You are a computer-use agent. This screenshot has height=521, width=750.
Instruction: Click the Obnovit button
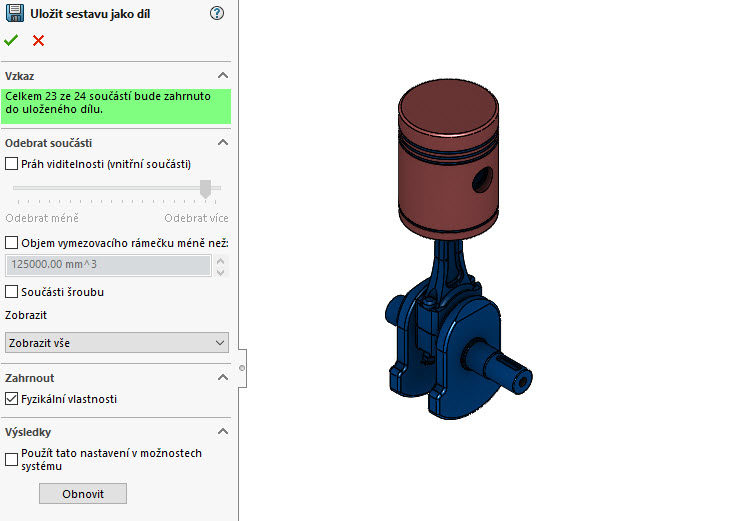[83, 493]
